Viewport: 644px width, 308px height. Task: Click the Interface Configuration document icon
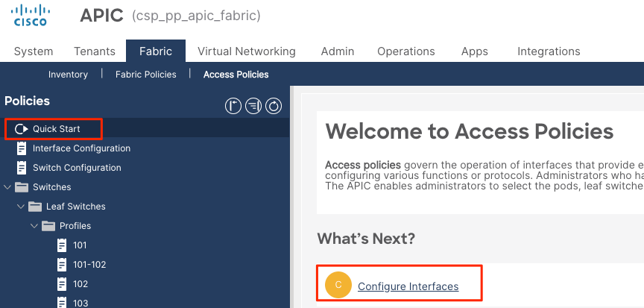coord(22,148)
